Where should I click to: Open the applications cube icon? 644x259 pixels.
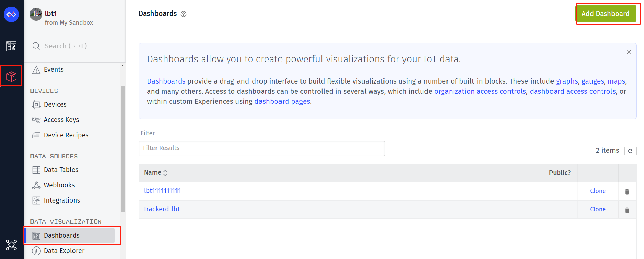(x=11, y=77)
